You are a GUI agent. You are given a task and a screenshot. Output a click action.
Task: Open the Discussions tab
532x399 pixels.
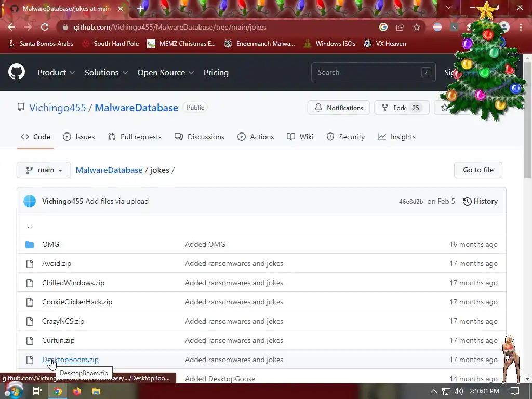pyautogui.click(x=199, y=137)
